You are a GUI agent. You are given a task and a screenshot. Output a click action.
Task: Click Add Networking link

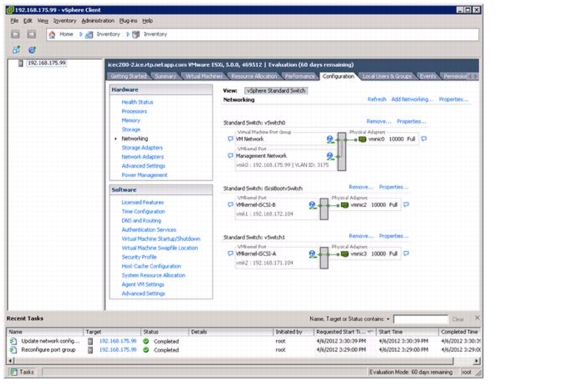pos(412,99)
